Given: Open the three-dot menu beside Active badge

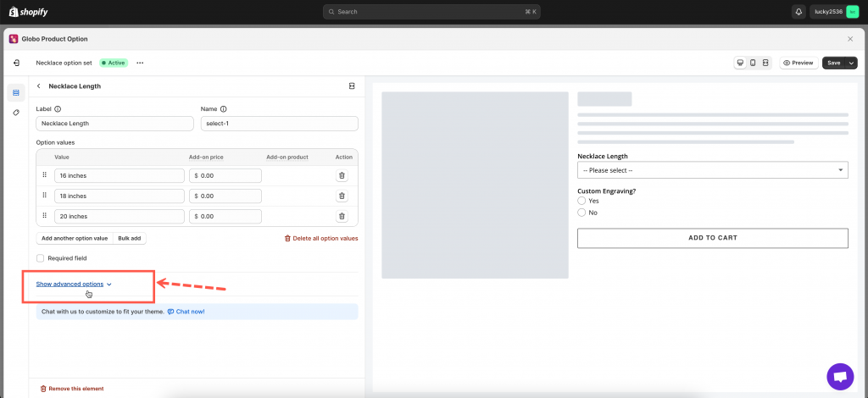Looking at the screenshot, I should pos(140,63).
